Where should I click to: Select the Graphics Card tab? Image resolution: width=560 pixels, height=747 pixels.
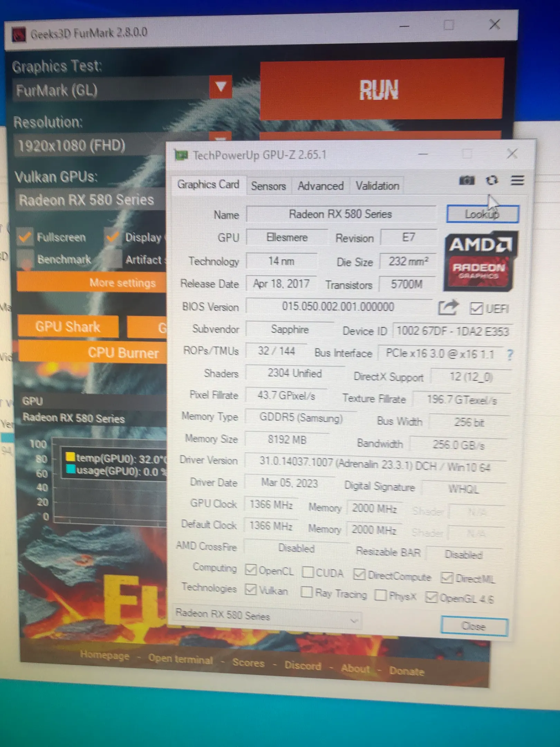click(208, 185)
